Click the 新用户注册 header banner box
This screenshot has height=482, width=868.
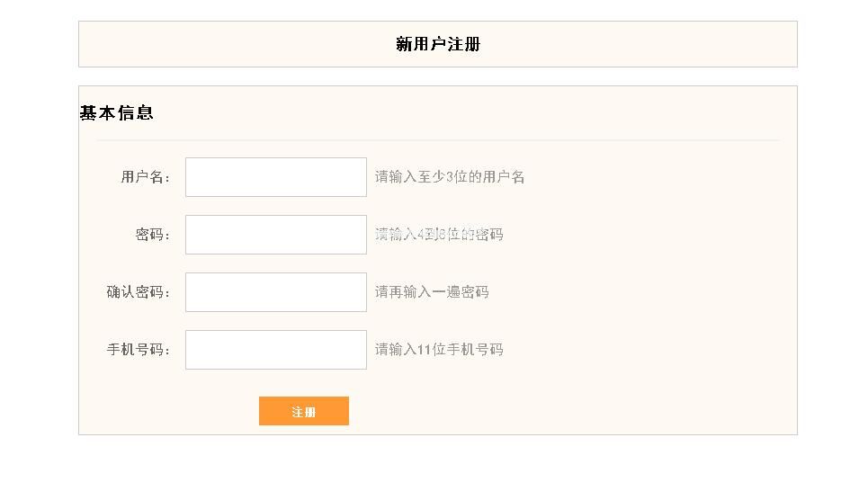[438, 44]
